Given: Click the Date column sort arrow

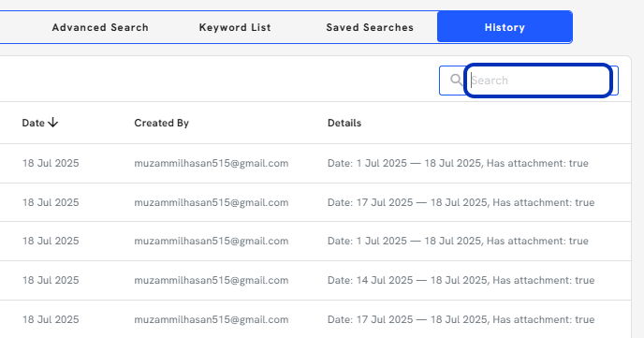Looking at the screenshot, I should click(x=53, y=123).
